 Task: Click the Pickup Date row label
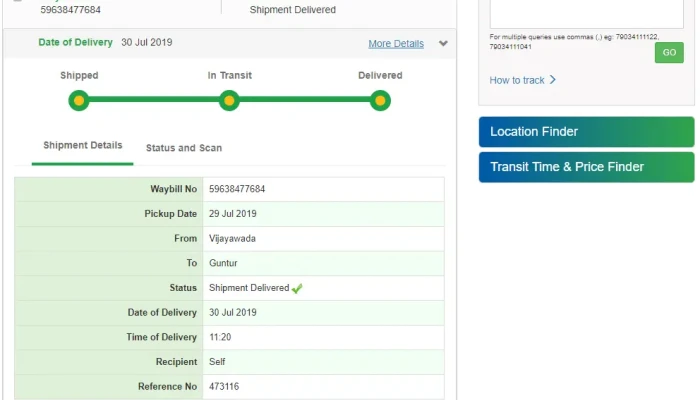pos(171,214)
